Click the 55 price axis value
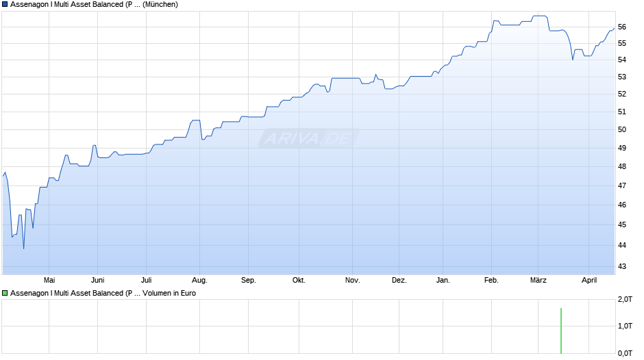 [x=622, y=44]
